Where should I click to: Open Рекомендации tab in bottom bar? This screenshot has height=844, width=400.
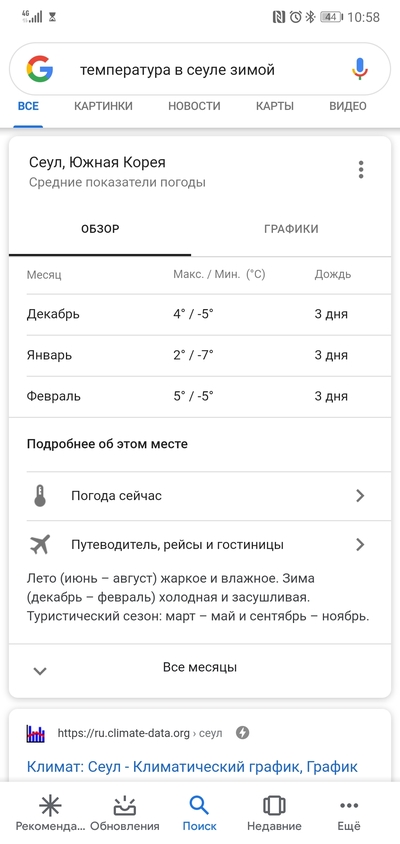[x=50, y=813]
